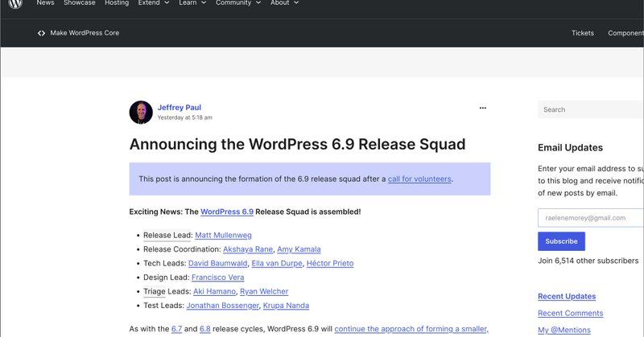
Task: Open Héctor Prieto's profile link
Action: [x=330, y=263]
